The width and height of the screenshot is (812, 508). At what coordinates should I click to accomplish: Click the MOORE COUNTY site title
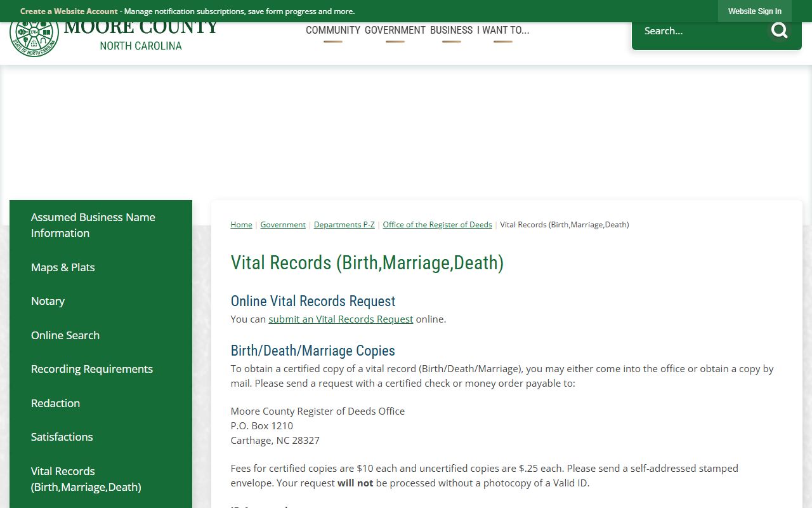(x=141, y=28)
